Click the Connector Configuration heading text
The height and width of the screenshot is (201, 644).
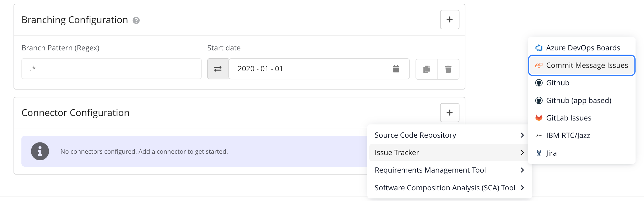[x=75, y=113]
